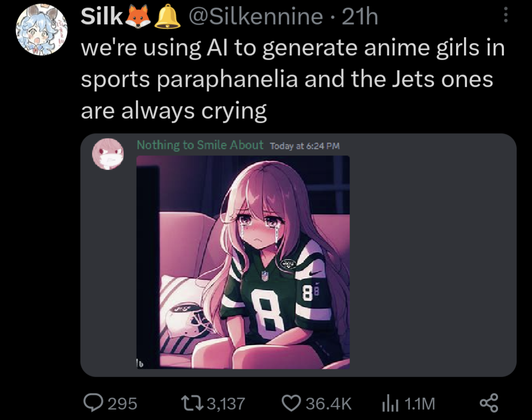Click the tweet text about Jets
The height and width of the screenshot is (420, 532).
tap(293, 79)
